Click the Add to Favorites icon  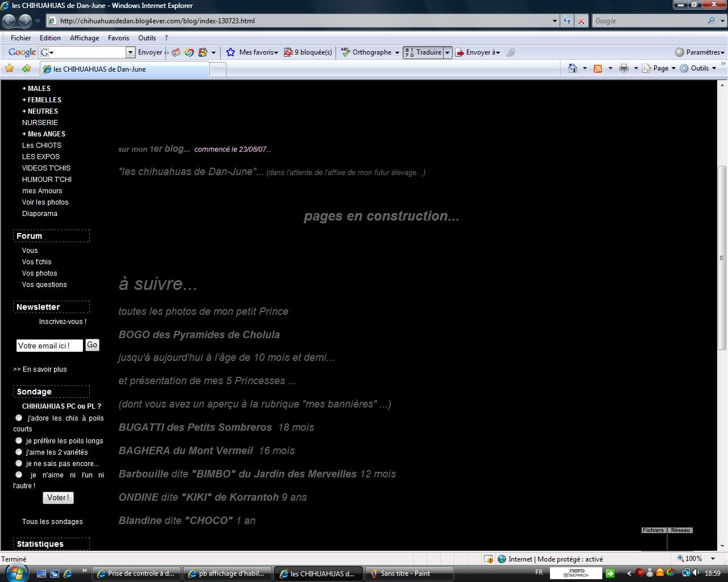coord(26,69)
